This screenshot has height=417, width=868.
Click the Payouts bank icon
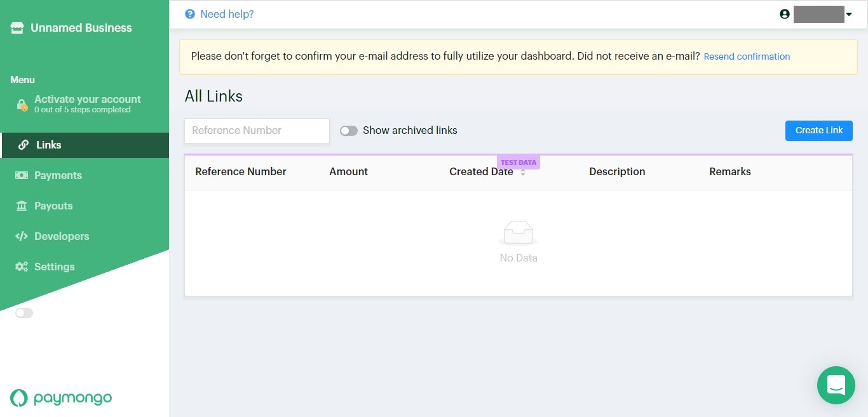pos(22,206)
